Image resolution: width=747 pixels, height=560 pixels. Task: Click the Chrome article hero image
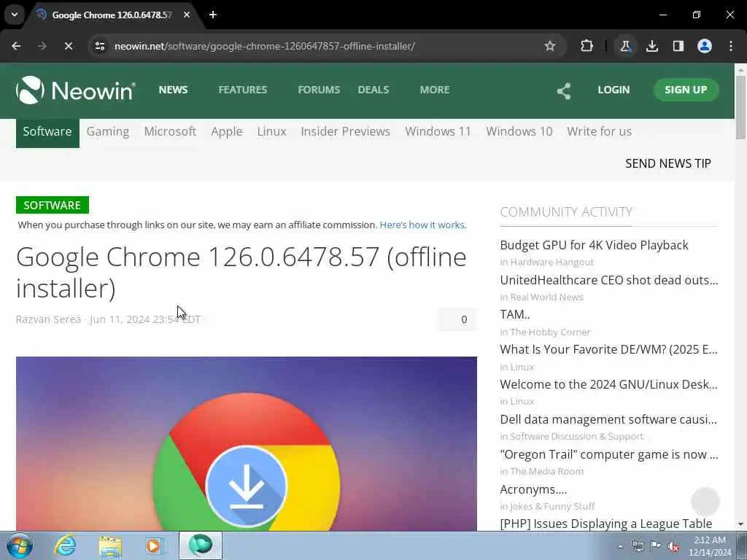click(x=247, y=443)
